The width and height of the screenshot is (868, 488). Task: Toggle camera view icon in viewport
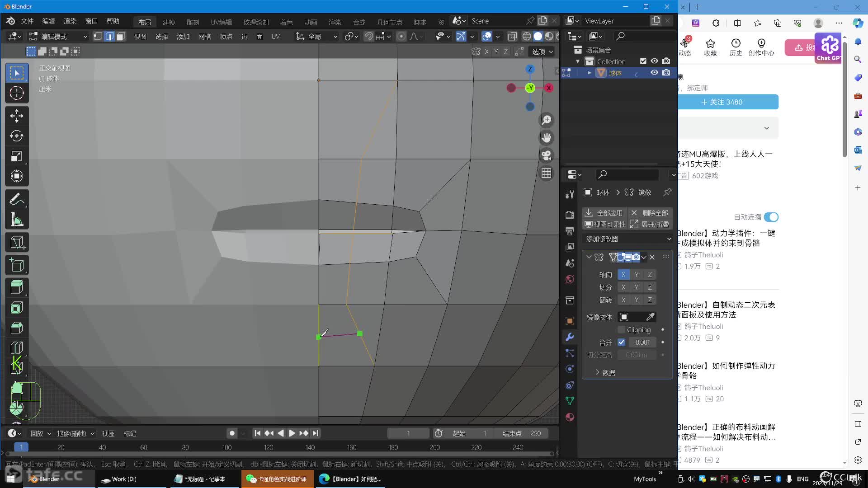pos(547,155)
